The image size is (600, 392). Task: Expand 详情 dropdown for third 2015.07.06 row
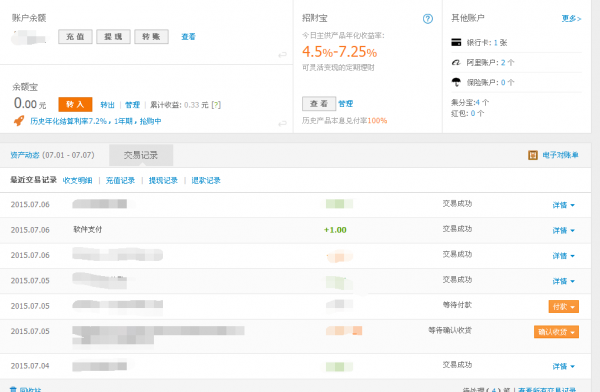pyautogui.click(x=563, y=256)
